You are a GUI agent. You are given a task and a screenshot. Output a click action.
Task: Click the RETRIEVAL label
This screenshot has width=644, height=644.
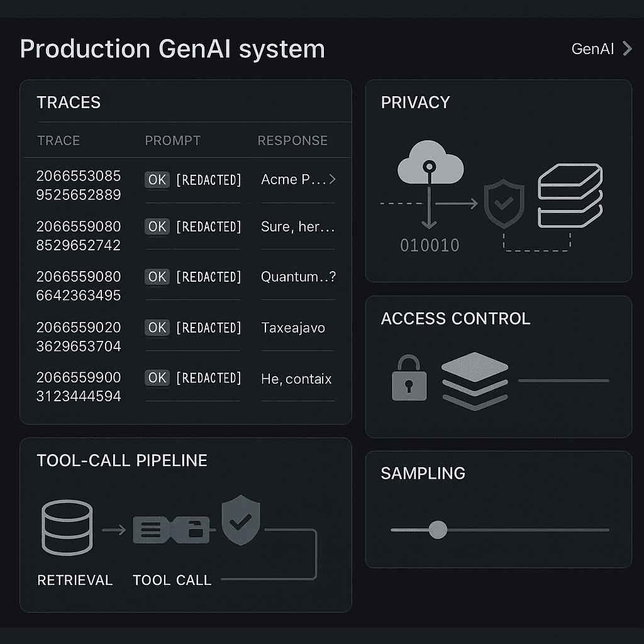(75, 580)
